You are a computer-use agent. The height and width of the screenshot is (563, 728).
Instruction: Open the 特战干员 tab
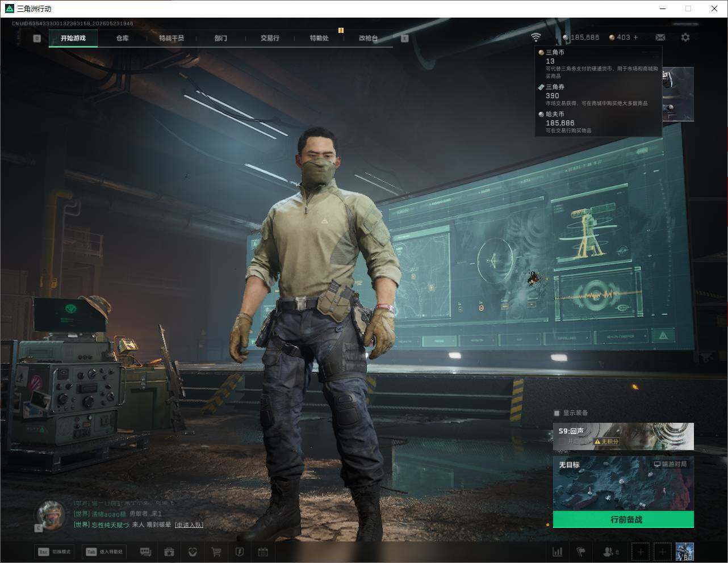coord(171,38)
